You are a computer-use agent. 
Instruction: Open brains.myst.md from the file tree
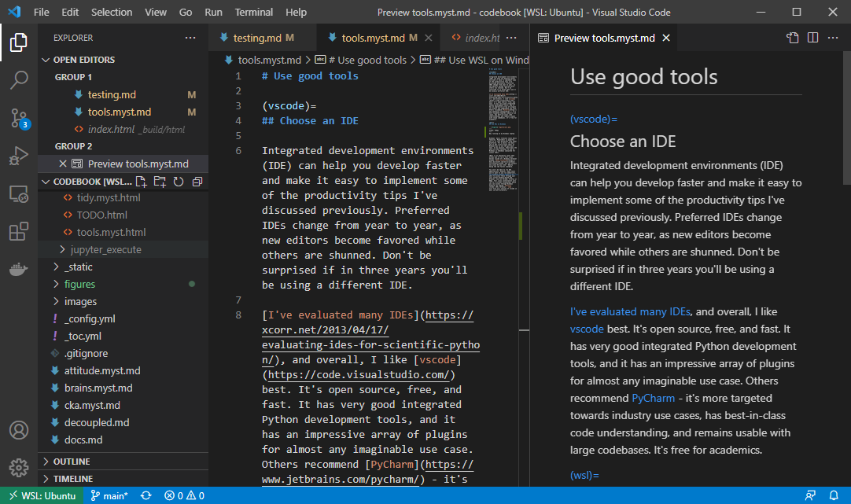(123, 388)
